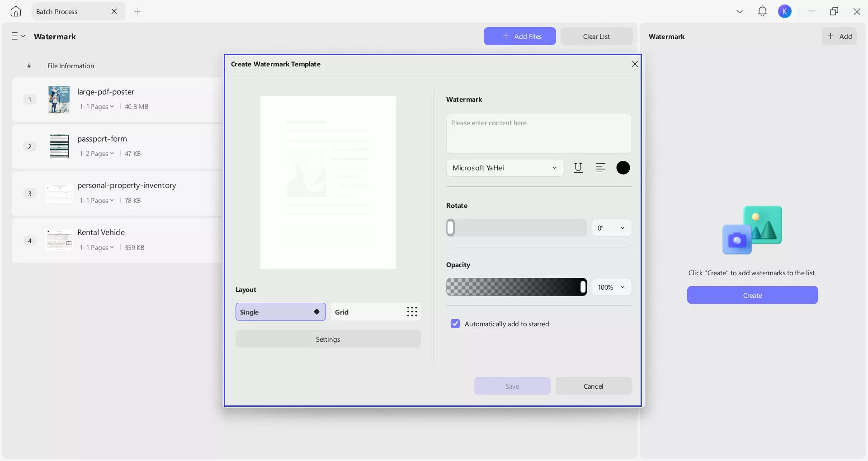
Task: Click the home icon in title bar
Action: (16, 11)
